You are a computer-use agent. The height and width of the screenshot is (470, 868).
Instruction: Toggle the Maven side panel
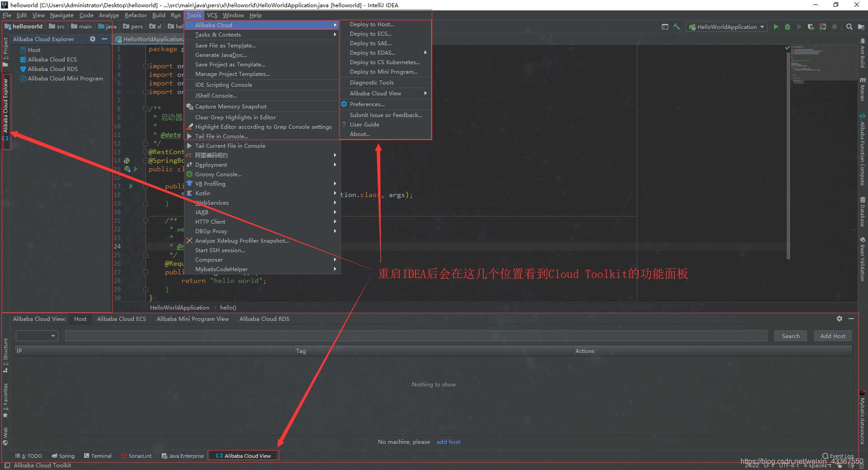point(863,89)
